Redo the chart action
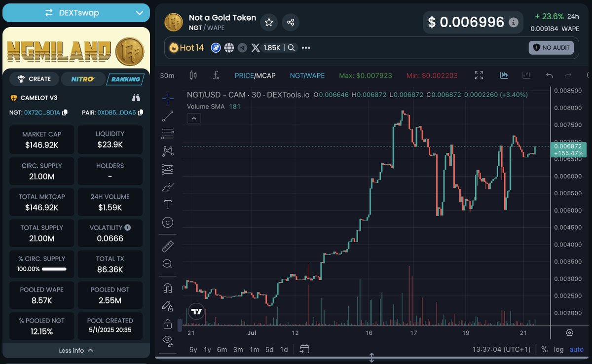Image resolution: width=592 pixels, height=364 pixels. click(x=568, y=75)
